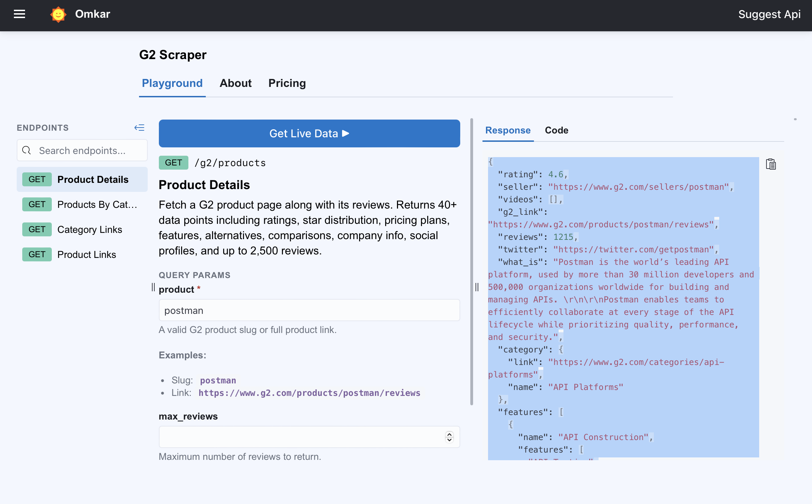Select the Response tab
The image size is (812, 504).
coord(508,130)
